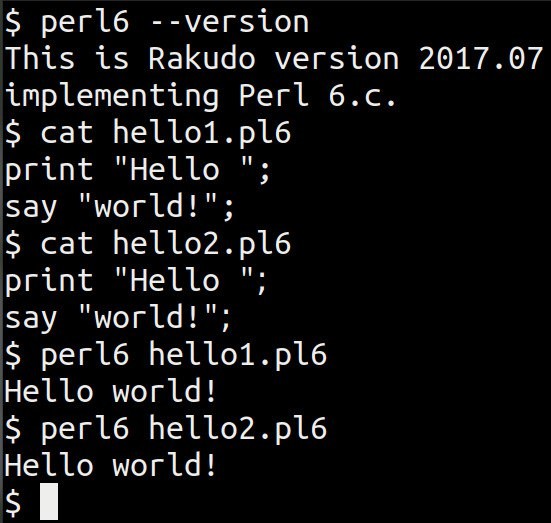Click last 'Hello world!' output line

point(110,465)
